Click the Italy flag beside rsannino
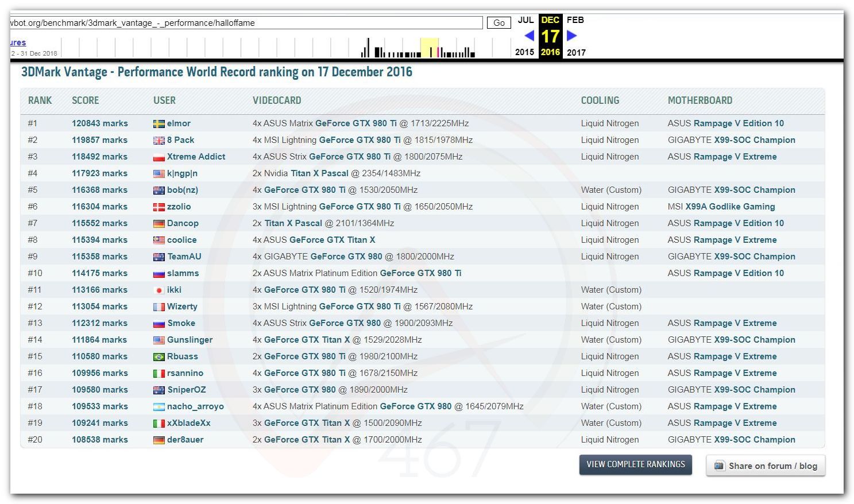Screen dimensions: 854x504 click(x=159, y=373)
